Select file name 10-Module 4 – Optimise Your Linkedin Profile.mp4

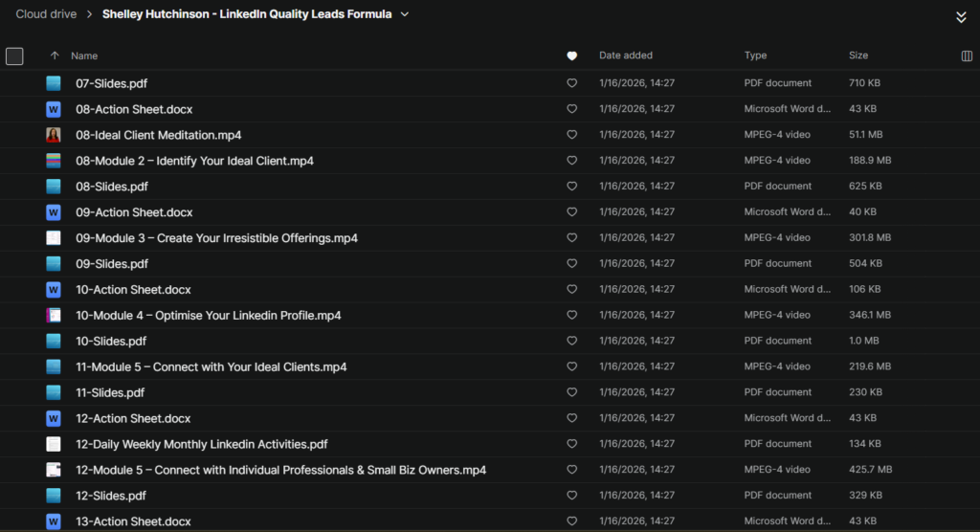[x=209, y=316]
